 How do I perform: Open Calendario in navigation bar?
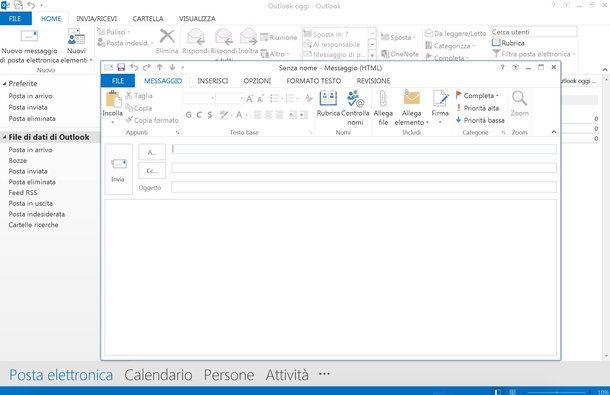click(158, 375)
